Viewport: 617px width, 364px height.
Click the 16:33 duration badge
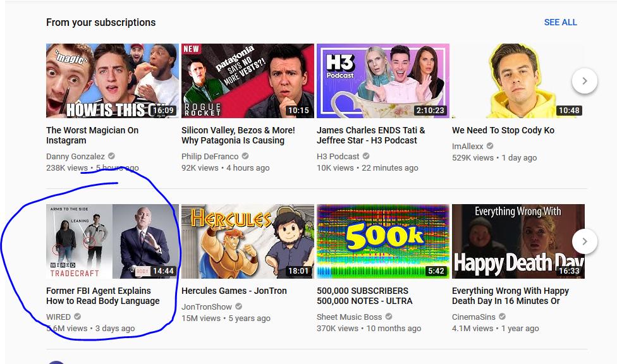click(x=569, y=270)
